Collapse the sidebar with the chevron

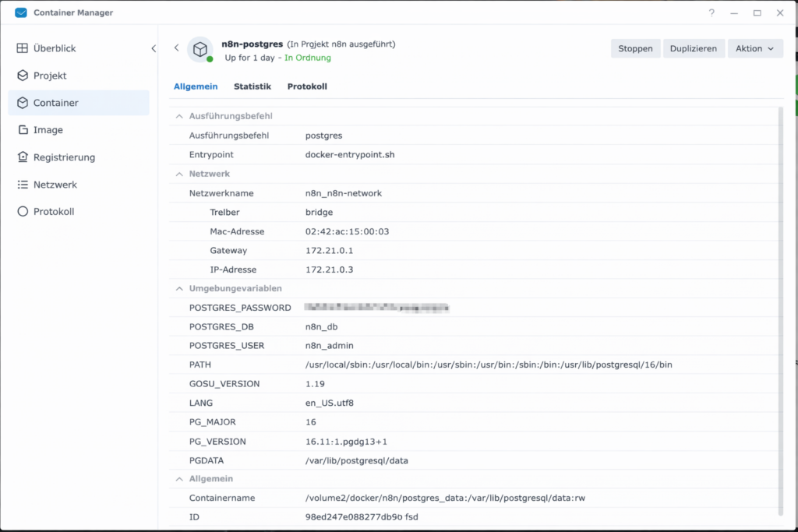(154, 48)
